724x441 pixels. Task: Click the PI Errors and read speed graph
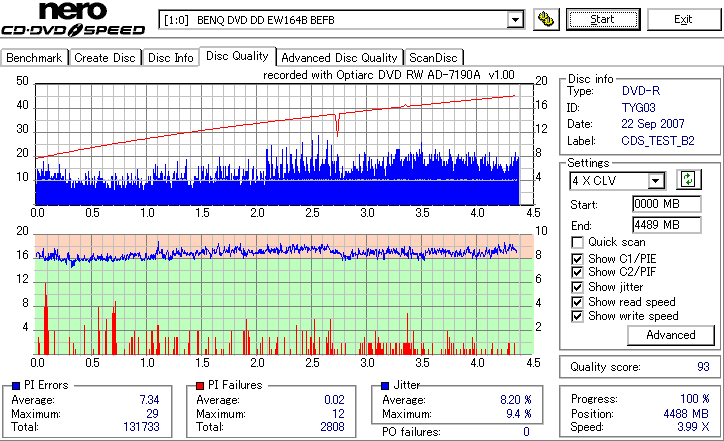(x=284, y=145)
